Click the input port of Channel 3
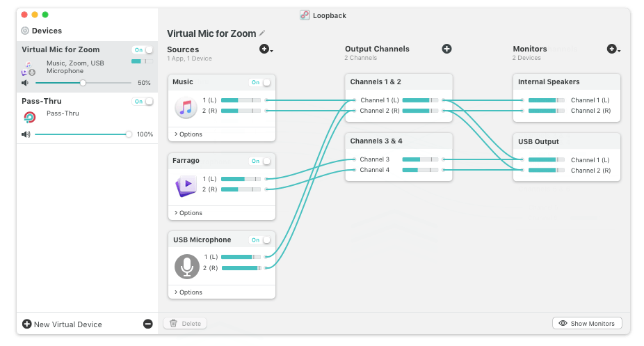Viewport: 644px width, 346px height. point(354,159)
